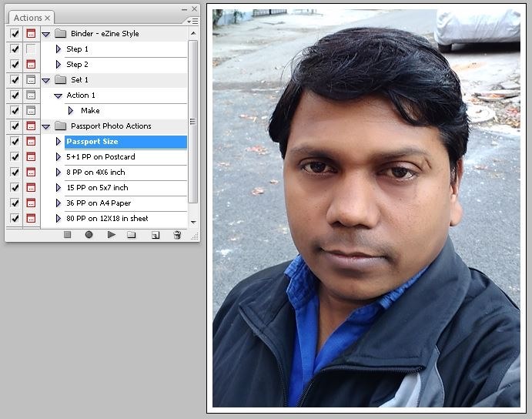Screen dimensions: 532x419
Task: Uncheck Make step checkbox
Action: 15,110
